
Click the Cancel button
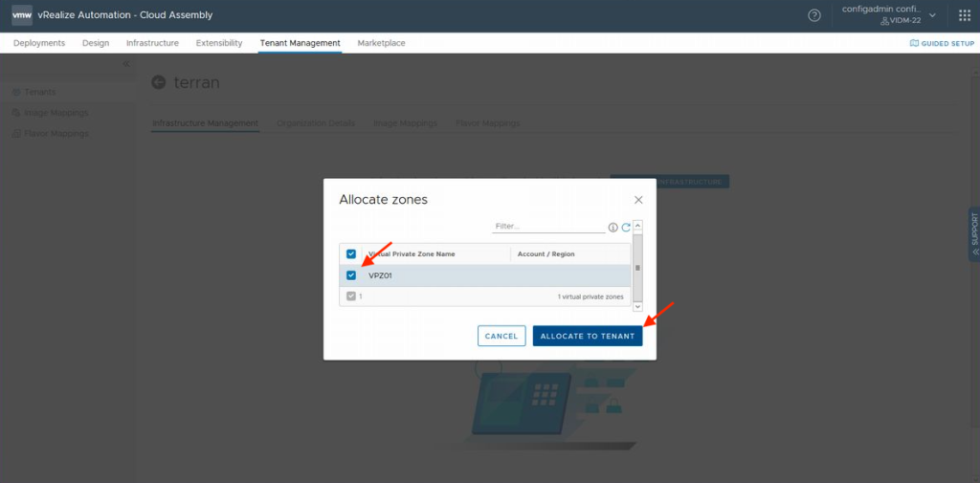click(501, 336)
